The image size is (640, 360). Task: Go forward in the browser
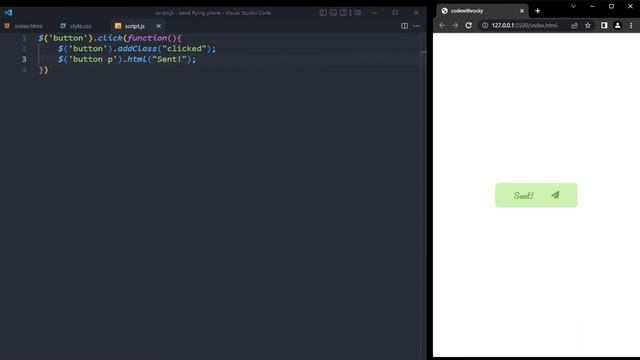[x=455, y=25]
